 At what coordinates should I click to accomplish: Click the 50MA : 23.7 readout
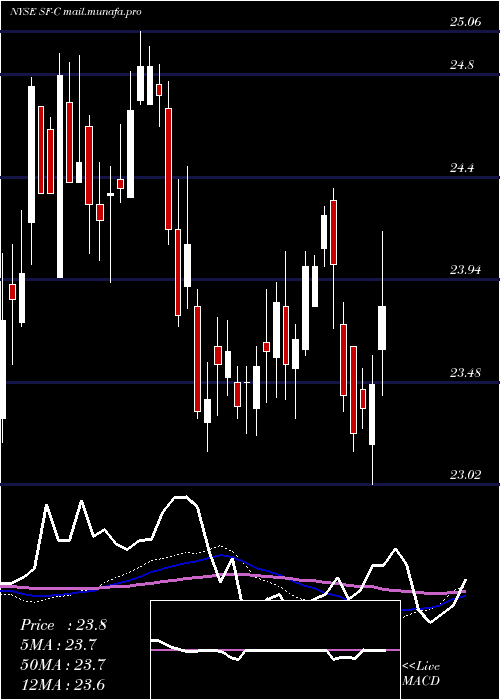pyautogui.click(x=63, y=665)
